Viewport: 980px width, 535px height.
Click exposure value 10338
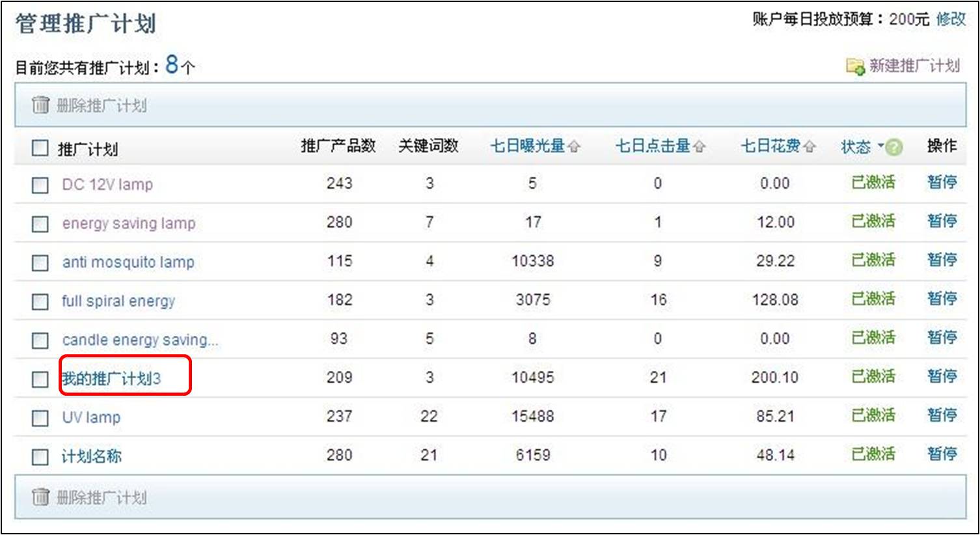point(533,261)
